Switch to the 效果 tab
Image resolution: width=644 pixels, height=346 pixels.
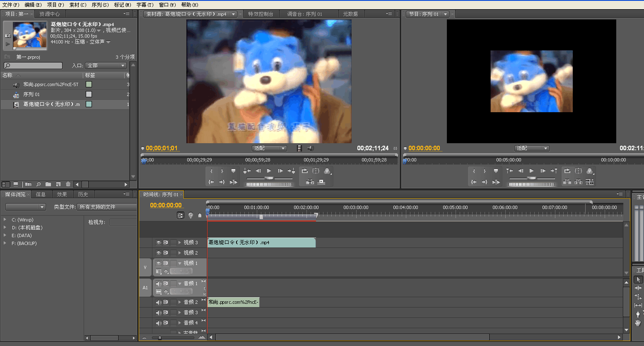pyautogui.click(x=62, y=194)
